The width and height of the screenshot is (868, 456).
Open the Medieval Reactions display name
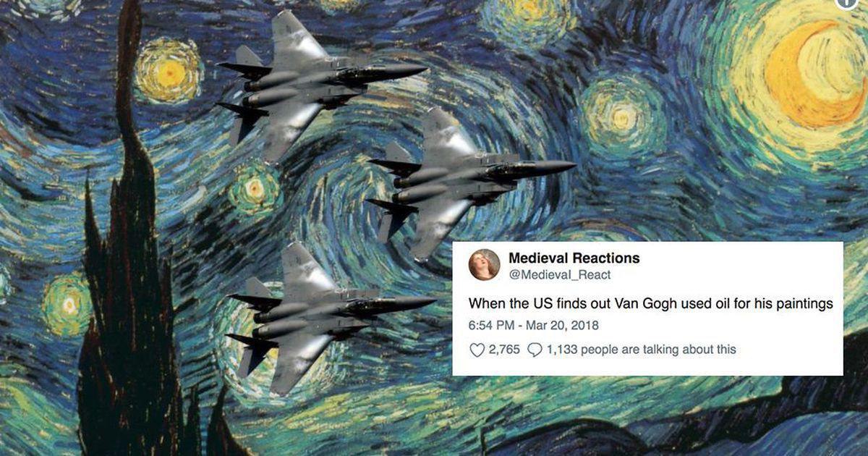click(x=574, y=258)
